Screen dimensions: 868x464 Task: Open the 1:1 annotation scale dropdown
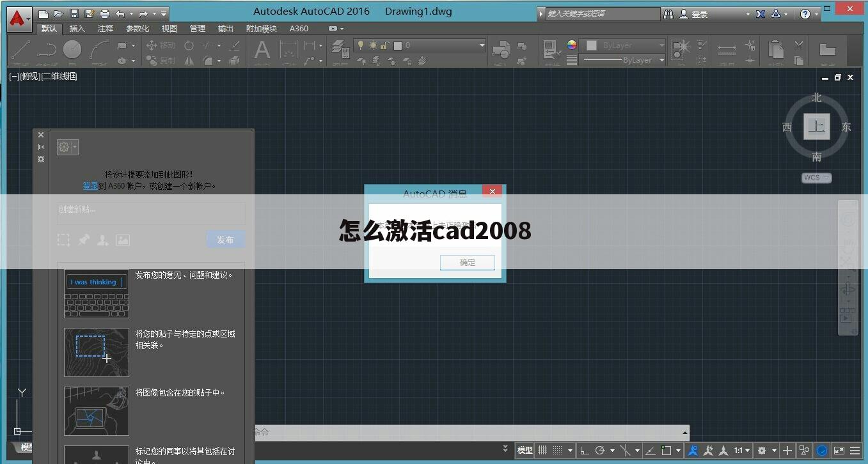pos(742,451)
